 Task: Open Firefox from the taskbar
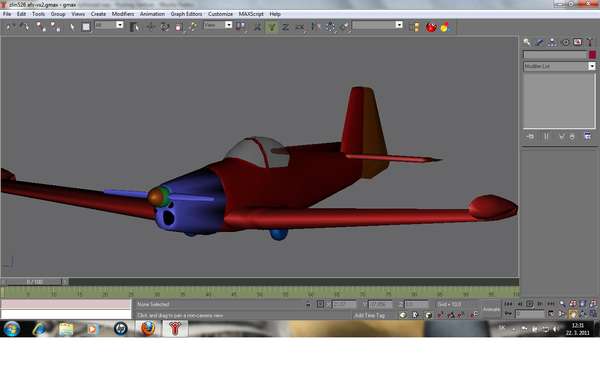pyautogui.click(x=147, y=328)
